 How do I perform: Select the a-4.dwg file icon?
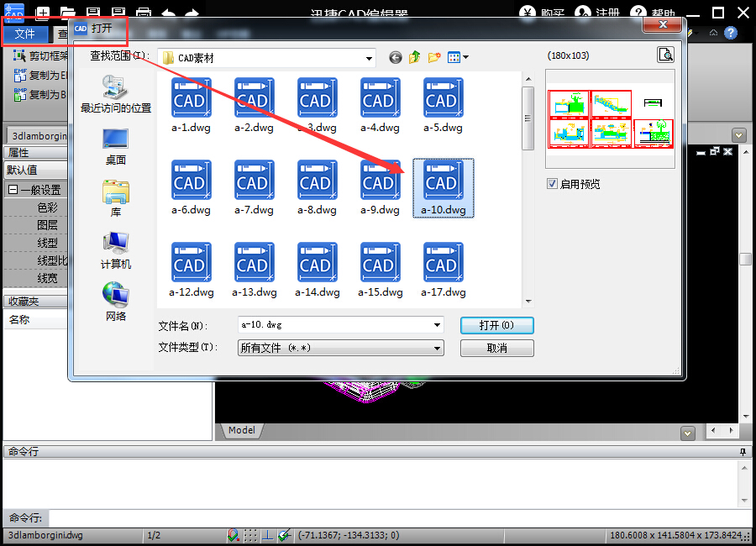pyautogui.click(x=380, y=98)
